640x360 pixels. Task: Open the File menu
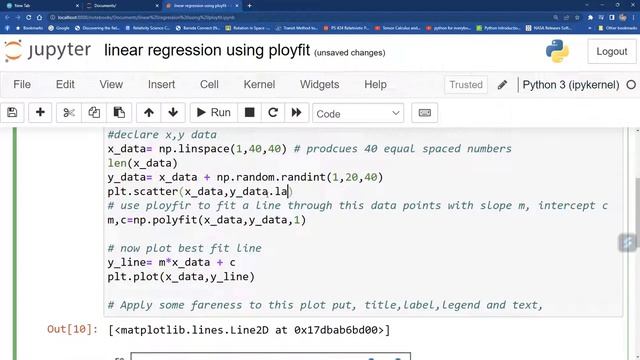(x=22, y=84)
